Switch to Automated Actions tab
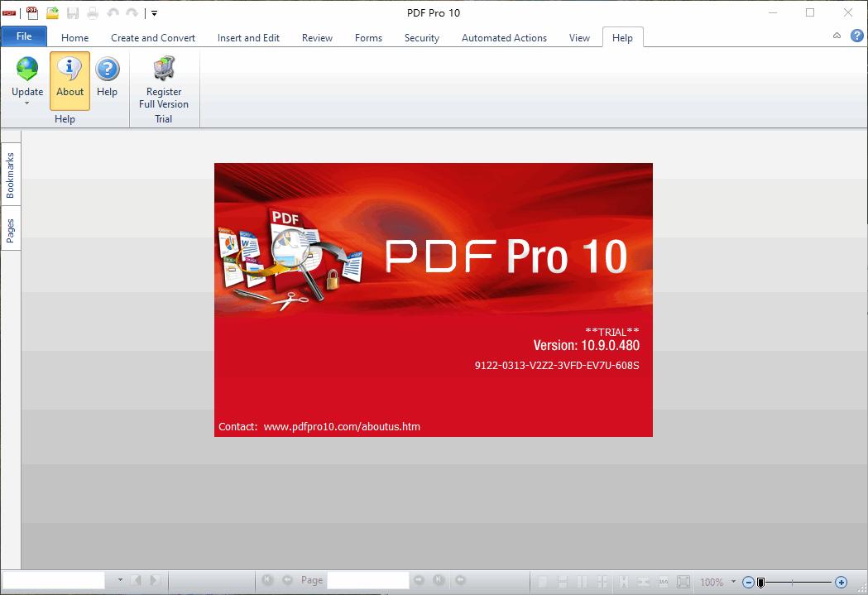 [504, 37]
